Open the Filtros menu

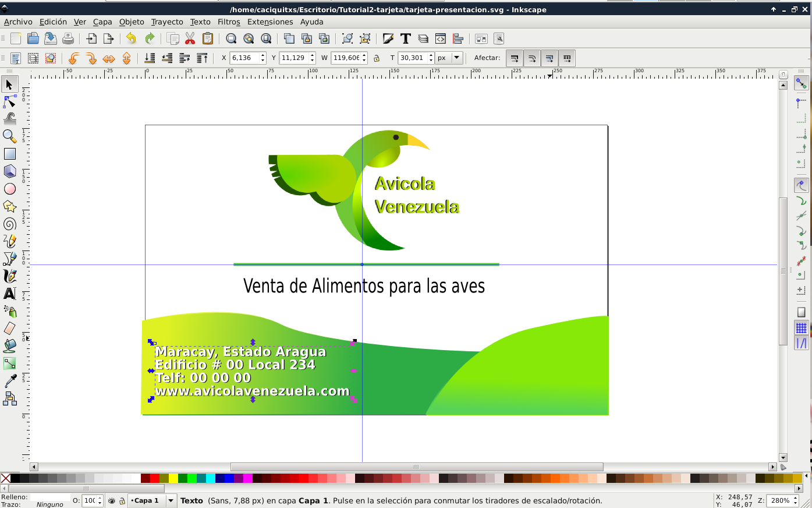pos(229,22)
